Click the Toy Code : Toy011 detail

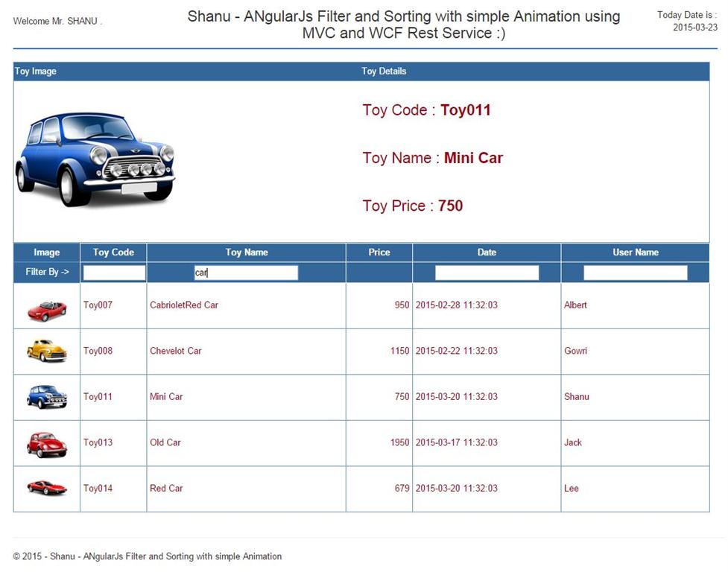[426, 110]
